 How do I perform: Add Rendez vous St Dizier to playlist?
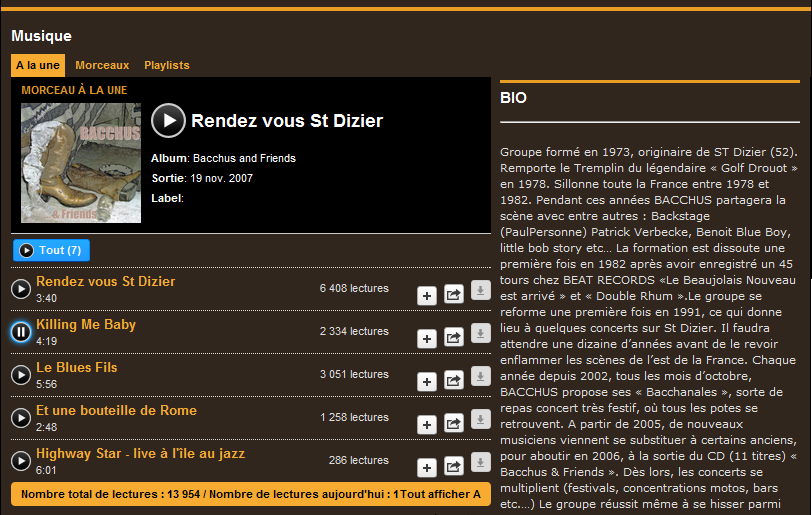(x=427, y=295)
